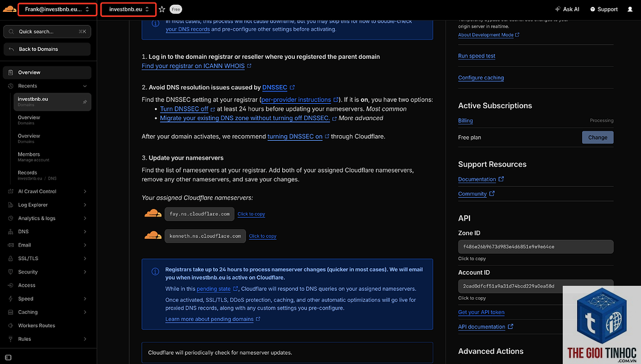Open Ask AI assistant
Viewport: 641px width, 364px height.
point(567,9)
